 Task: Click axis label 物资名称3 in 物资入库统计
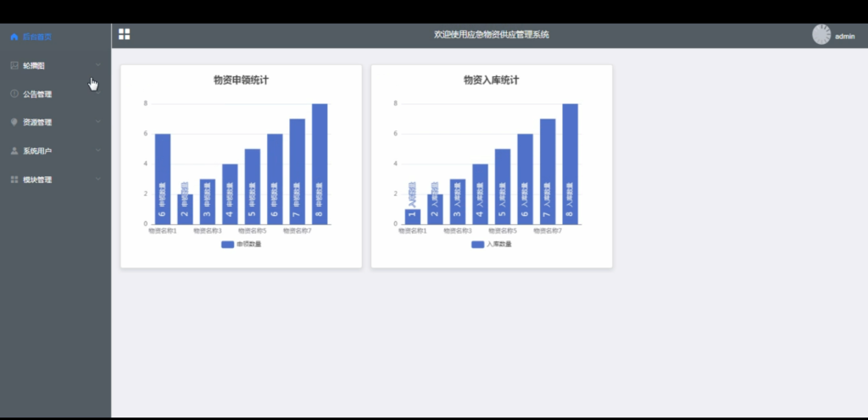(458, 230)
